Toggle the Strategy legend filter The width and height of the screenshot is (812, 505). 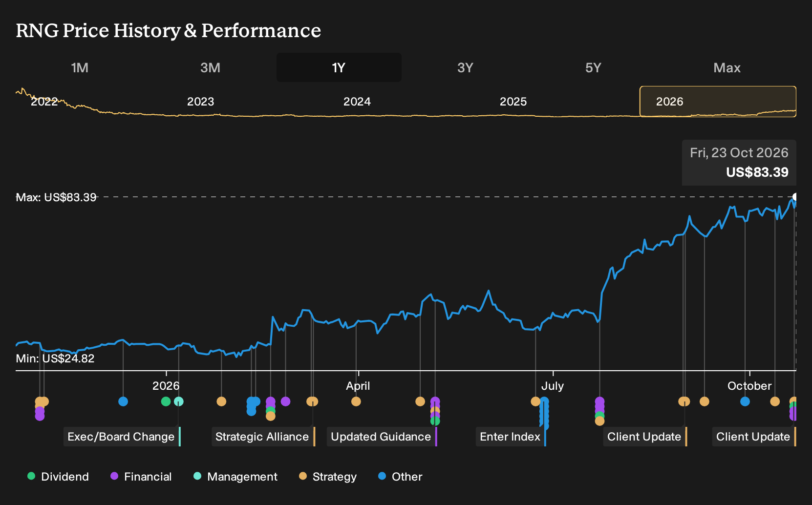[x=328, y=477]
